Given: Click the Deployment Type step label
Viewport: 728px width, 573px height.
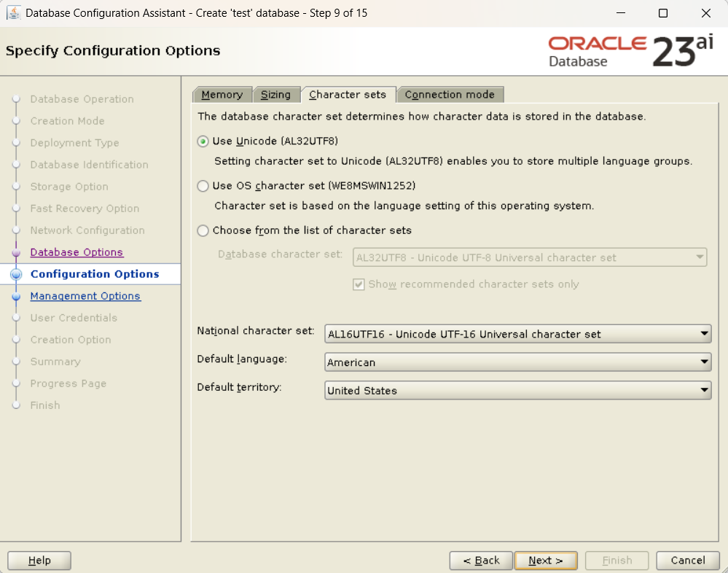Looking at the screenshot, I should [75, 143].
